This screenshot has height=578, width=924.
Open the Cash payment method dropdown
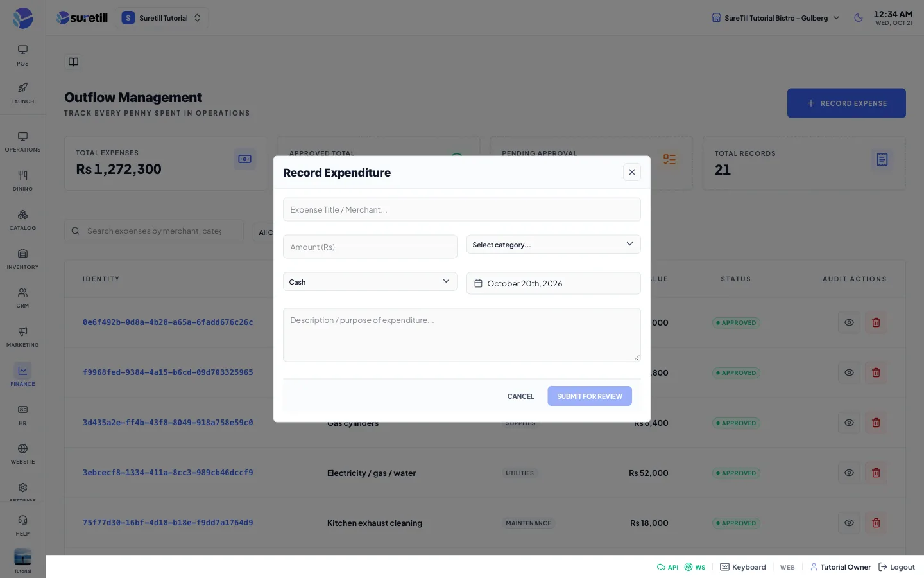click(370, 282)
